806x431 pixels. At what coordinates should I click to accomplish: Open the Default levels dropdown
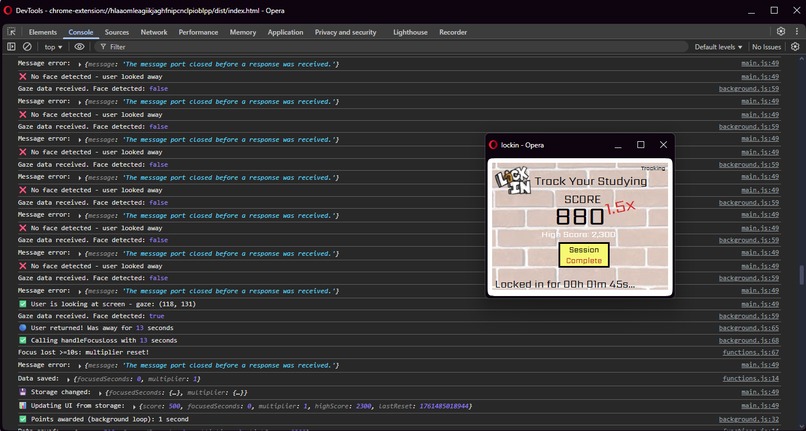point(718,47)
